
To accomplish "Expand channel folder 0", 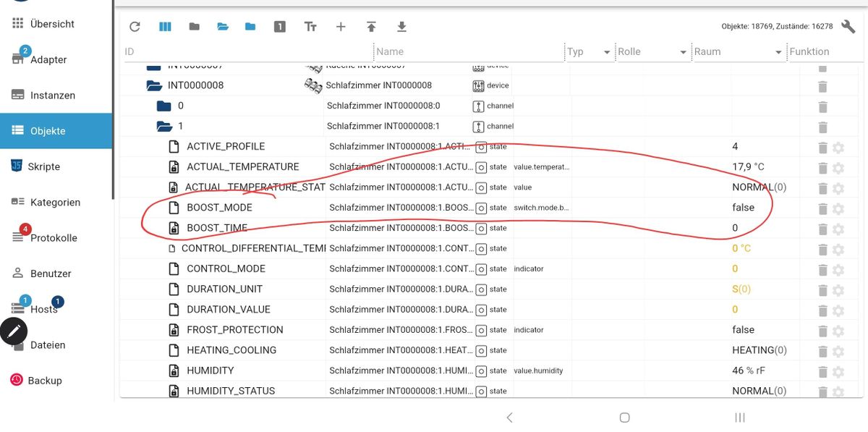I will click(x=164, y=106).
